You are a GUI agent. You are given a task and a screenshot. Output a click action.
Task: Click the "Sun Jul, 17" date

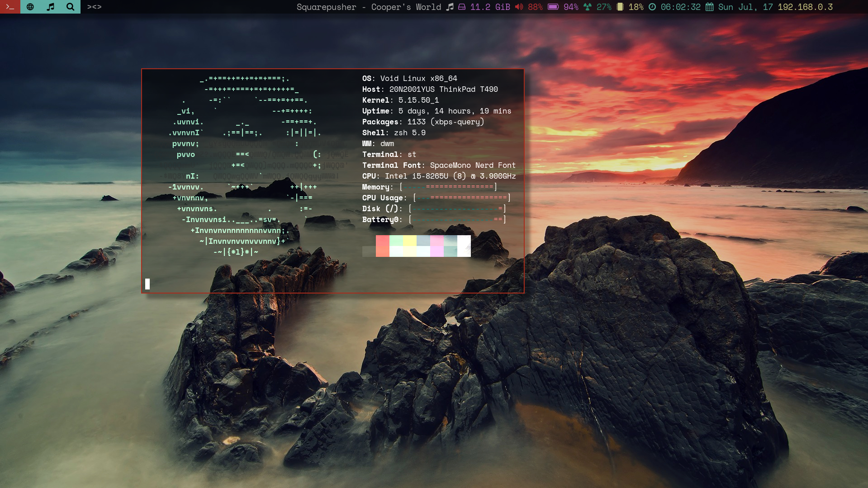(x=745, y=7)
